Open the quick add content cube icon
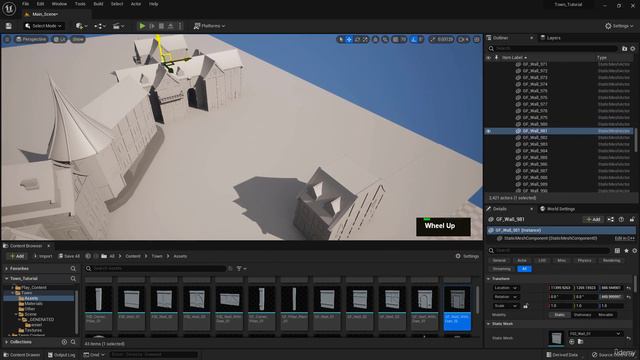The width and height of the screenshot is (640, 360). 81,26
